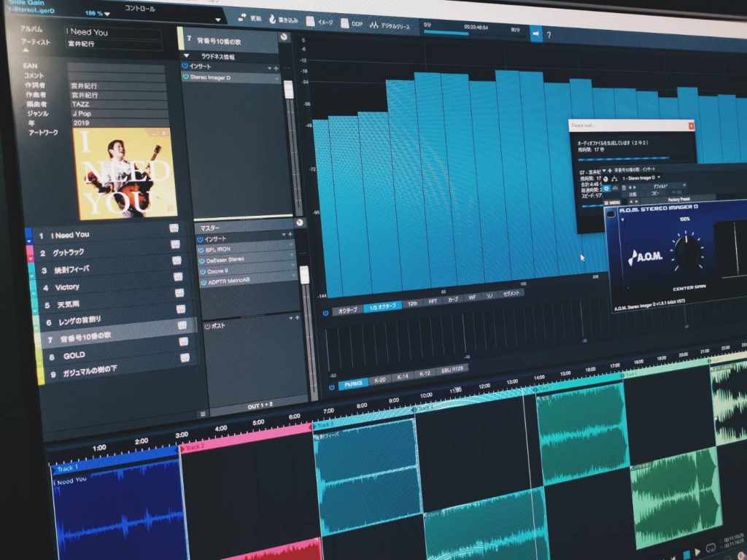Toggle power for Stereo Imager D insert
The height and width of the screenshot is (560, 747).
186,76
